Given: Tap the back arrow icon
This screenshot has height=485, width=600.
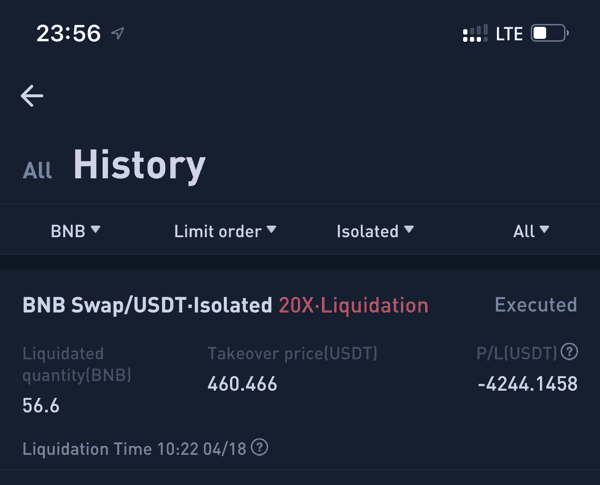Looking at the screenshot, I should point(32,95).
